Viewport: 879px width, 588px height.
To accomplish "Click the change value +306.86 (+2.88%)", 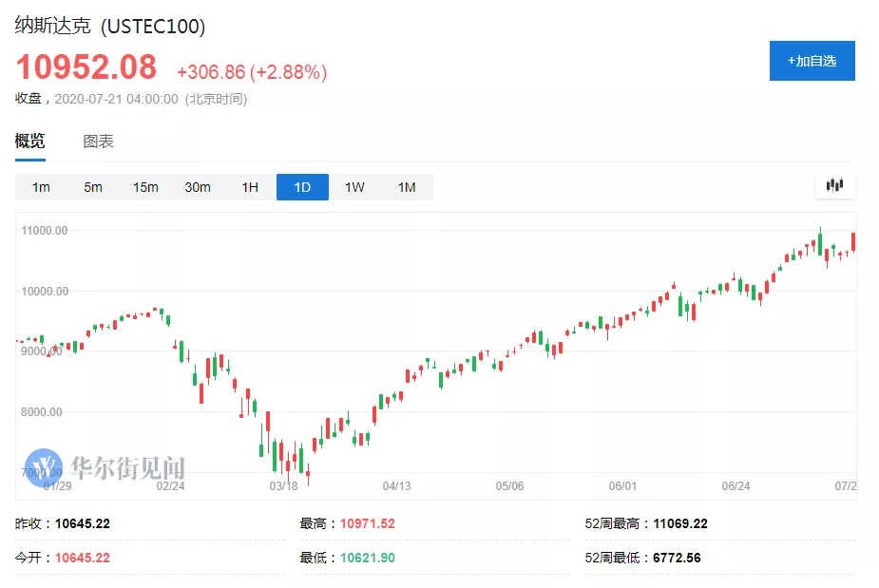I will 252,72.
